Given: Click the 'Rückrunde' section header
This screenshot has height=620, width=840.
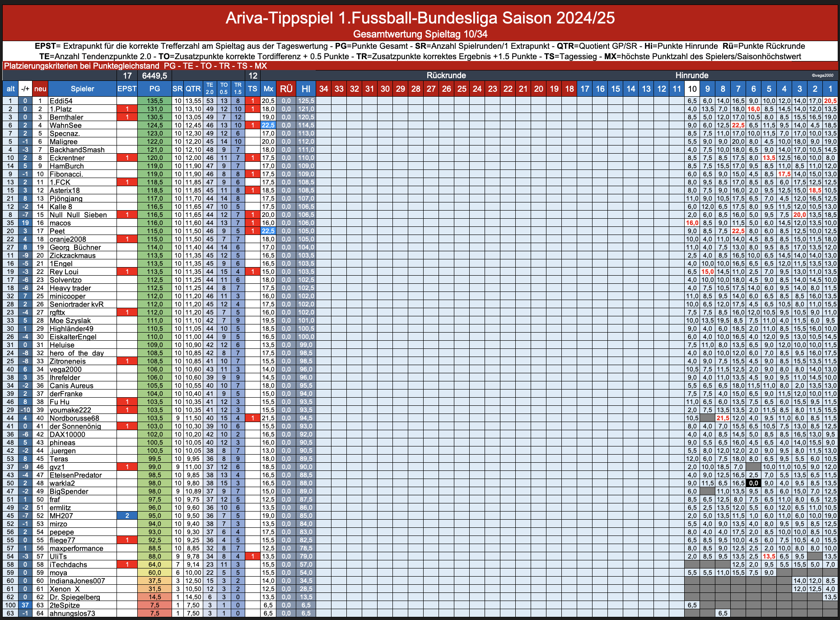Looking at the screenshot, I should (x=446, y=75).
